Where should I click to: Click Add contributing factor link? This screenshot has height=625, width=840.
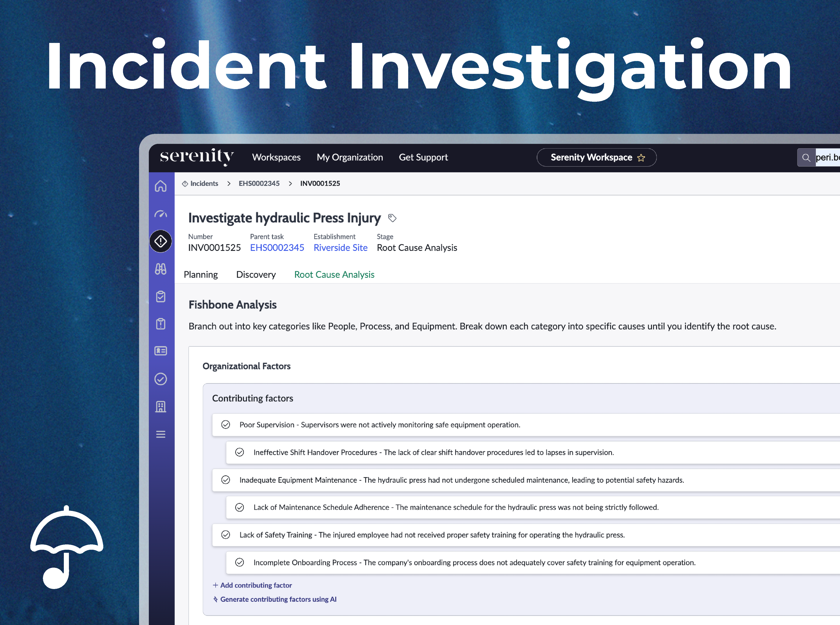pos(256,585)
